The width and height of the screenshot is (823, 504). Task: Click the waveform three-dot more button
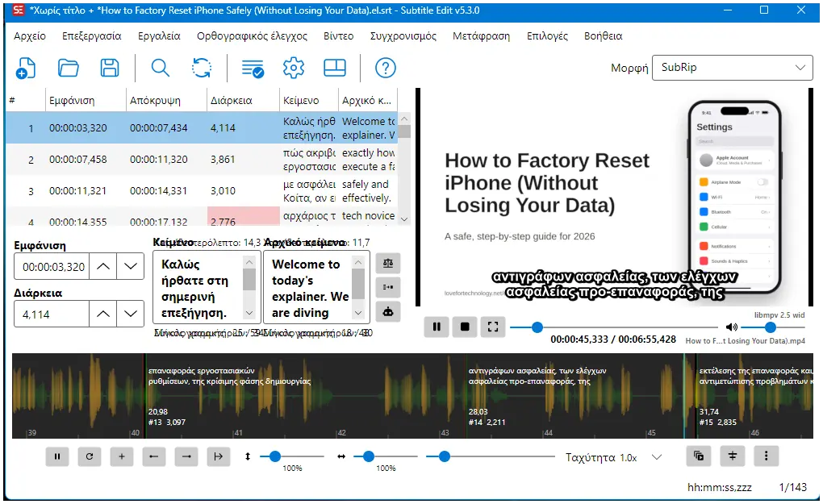tap(766, 456)
